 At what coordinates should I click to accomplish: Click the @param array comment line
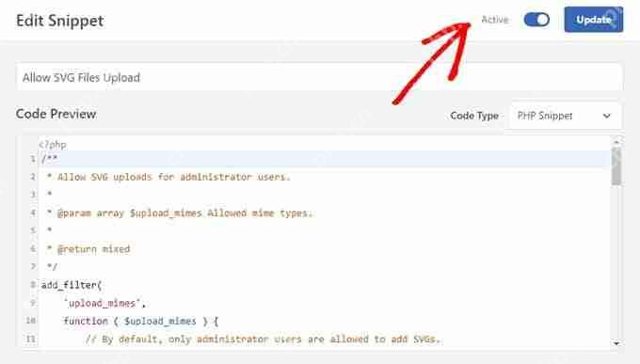pos(180,213)
